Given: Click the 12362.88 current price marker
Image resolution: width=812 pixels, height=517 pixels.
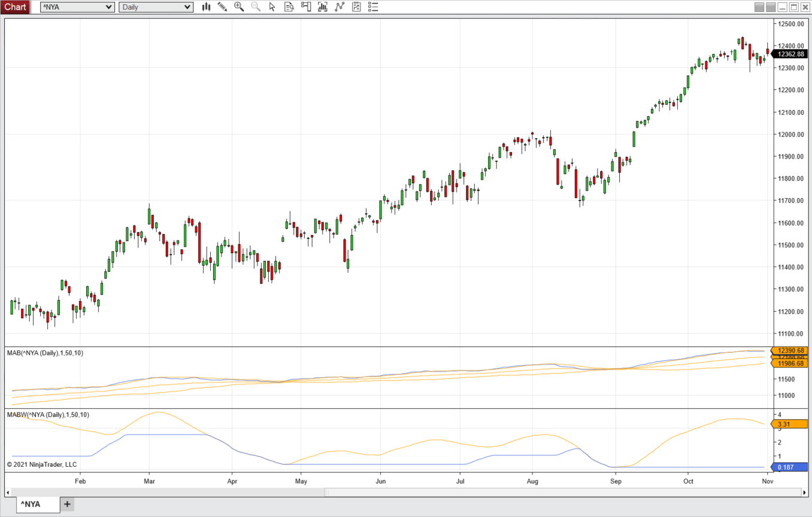Looking at the screenshot, I should (790, 54).
